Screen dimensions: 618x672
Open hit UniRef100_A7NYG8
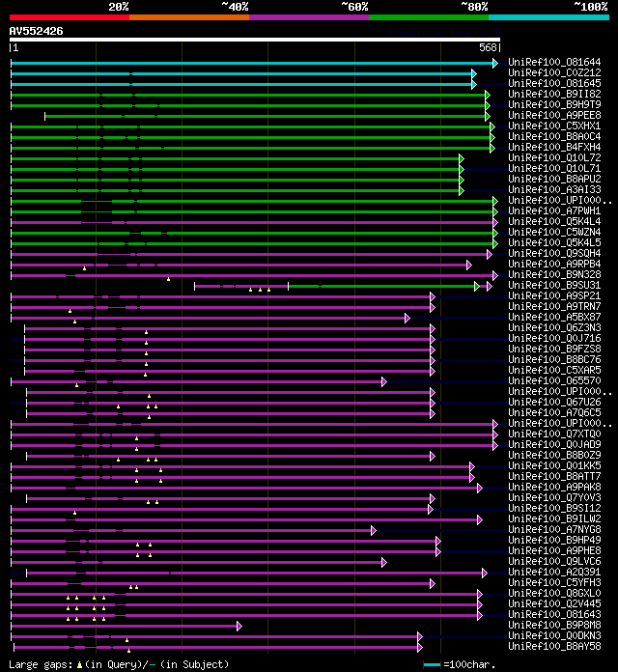tap(554, 529)
